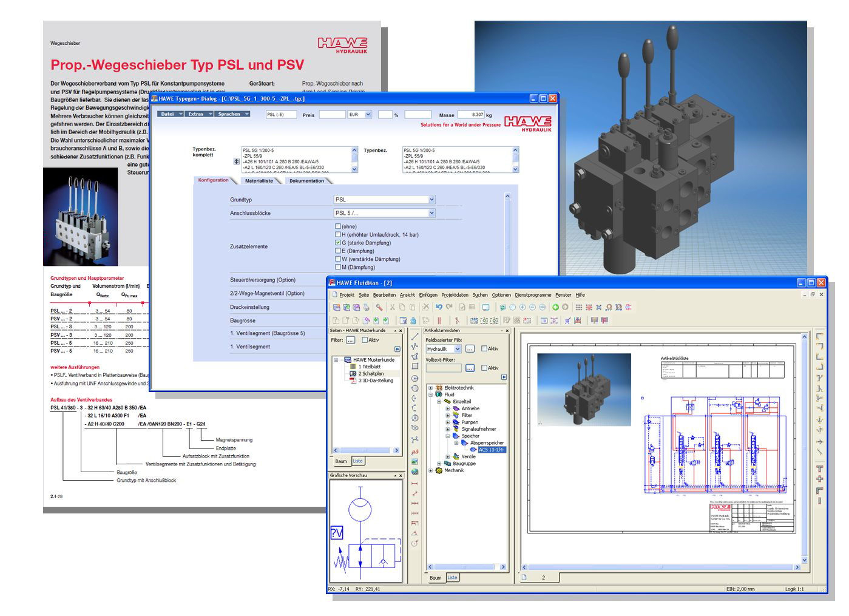849x616 pixels.
Task: Click the wrench tool icon in FluidMan toolbar
Action: click(379, 307)
